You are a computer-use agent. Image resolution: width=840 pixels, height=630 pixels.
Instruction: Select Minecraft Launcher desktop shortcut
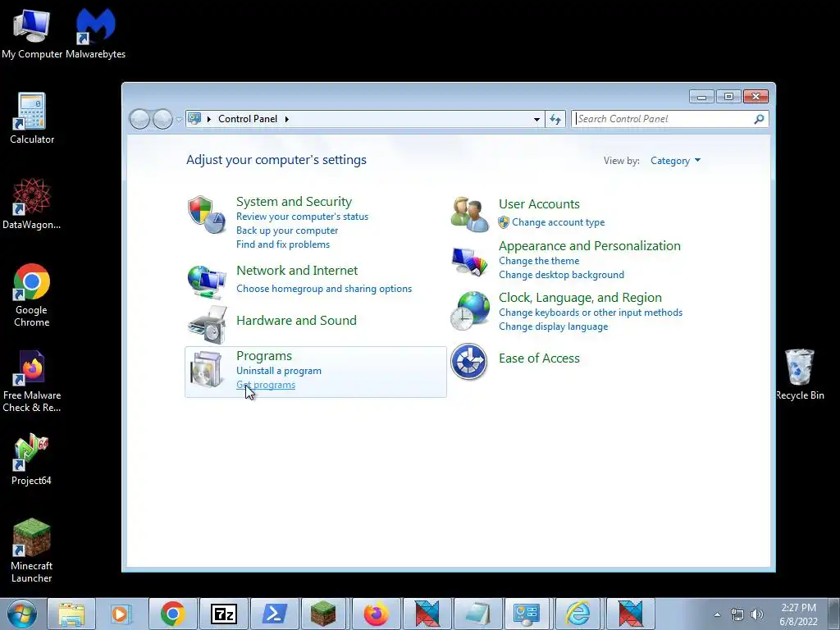[x=32, y=550]
